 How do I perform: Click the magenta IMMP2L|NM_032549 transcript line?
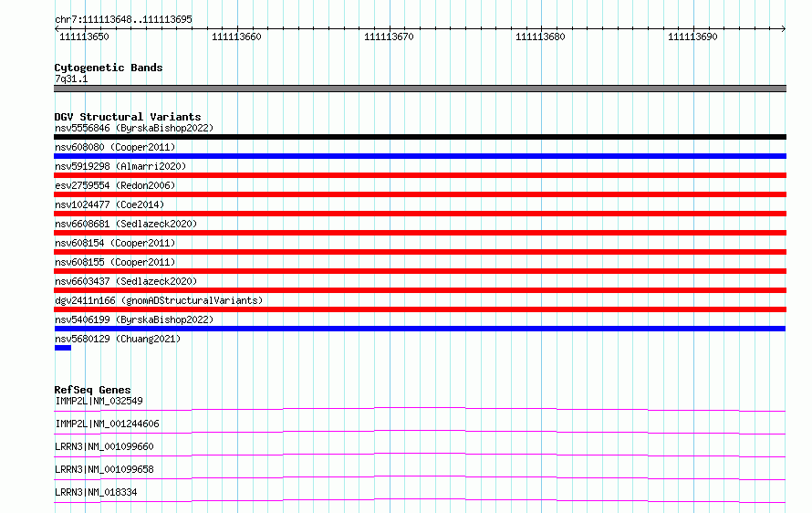click(420, 409)
